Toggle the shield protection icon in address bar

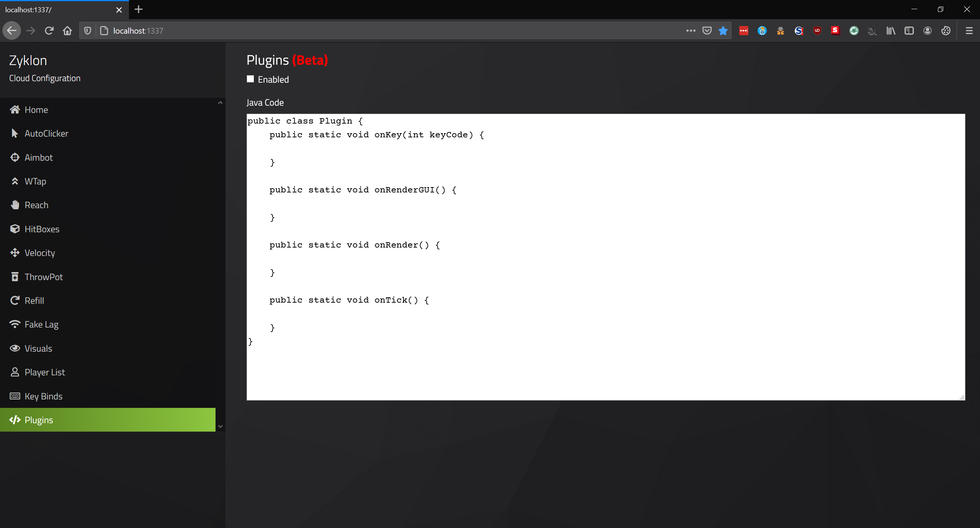point(87,31)
